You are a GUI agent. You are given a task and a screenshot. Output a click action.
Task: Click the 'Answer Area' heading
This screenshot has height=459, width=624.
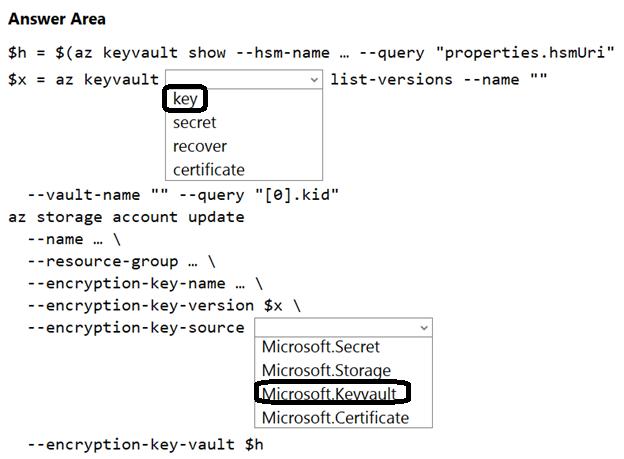coord(57,19)
